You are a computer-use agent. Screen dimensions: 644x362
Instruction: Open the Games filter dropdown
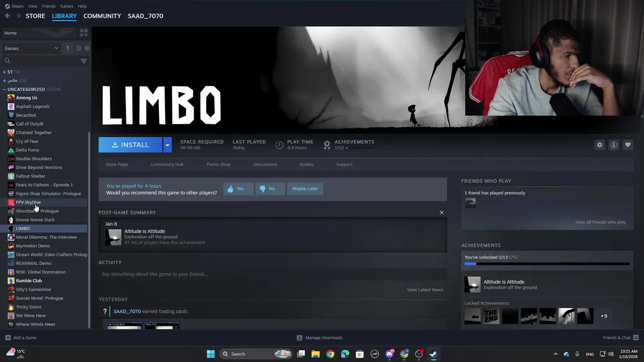(x=31, y=48)
